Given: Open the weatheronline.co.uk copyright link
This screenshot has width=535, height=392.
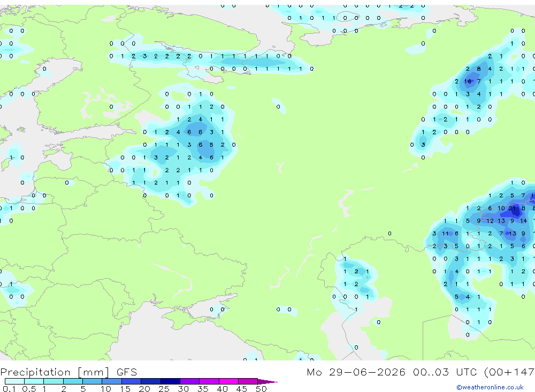Looking at the screenshot, I should tap(490, 387).
